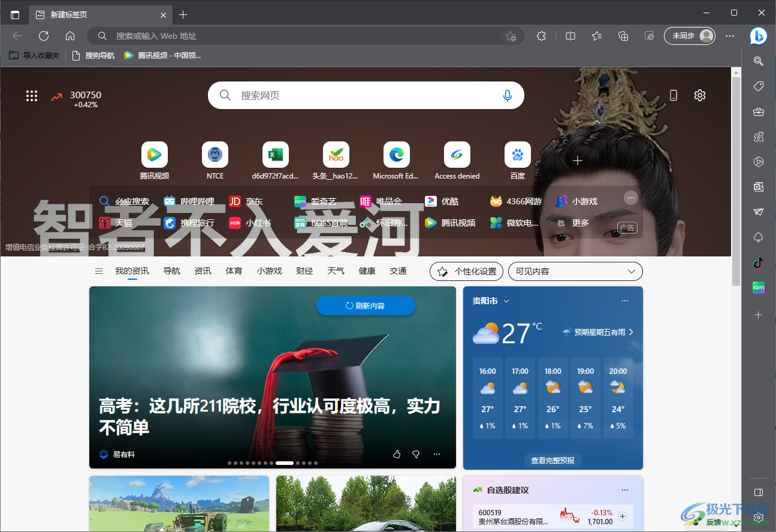This screenshot has height=532, width=776.
Task: Click the 刷新内容 button
Action: tap(366, 306)
